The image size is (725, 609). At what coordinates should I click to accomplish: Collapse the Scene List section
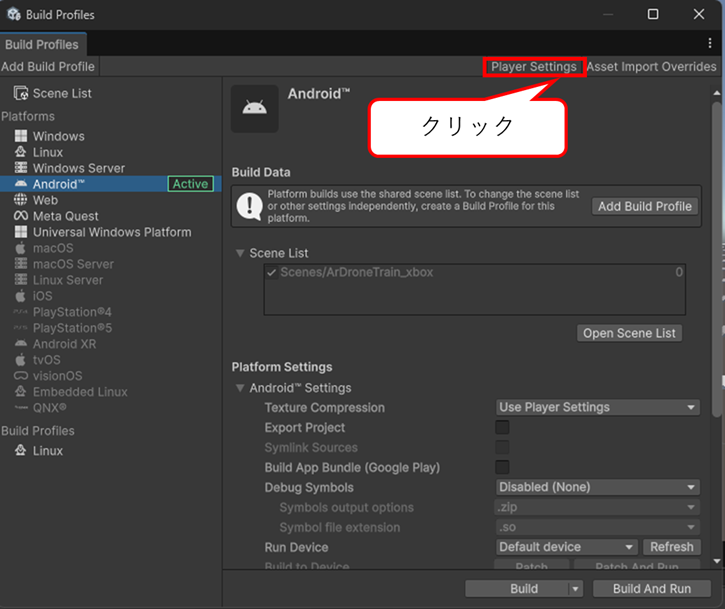(240, 253)
